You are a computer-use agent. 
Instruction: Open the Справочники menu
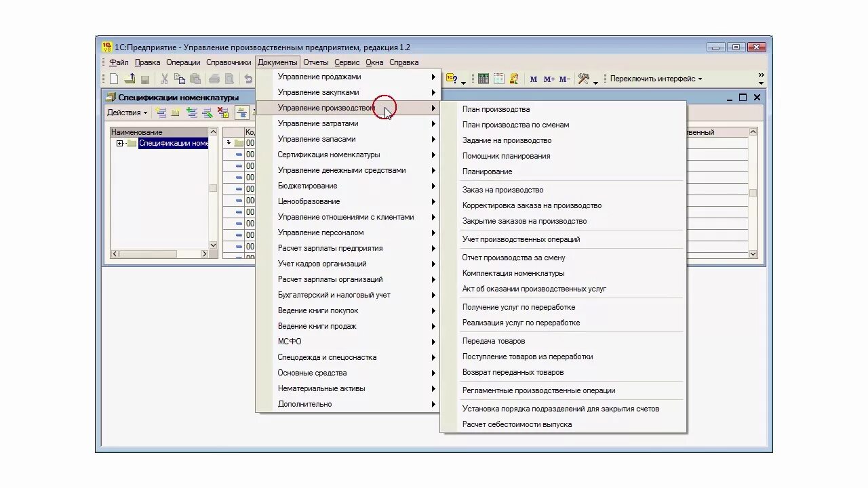click(x=229, y=62)
